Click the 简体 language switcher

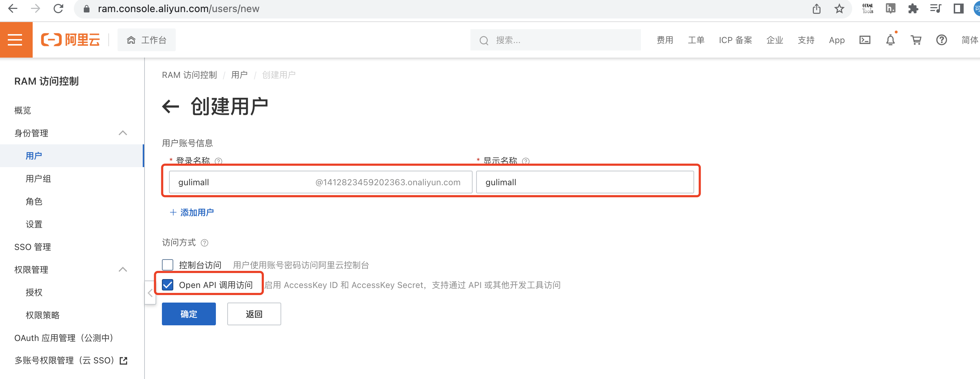click(x=970, y=40)
